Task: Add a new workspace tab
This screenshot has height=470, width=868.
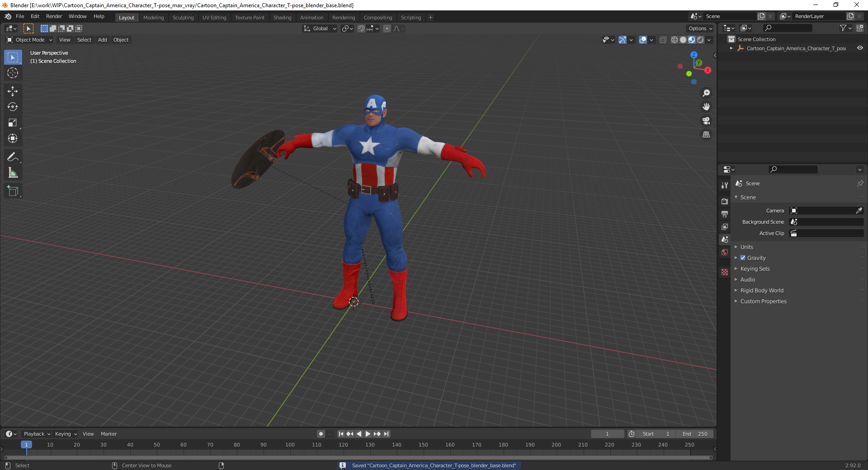Action: click(430, 18)
